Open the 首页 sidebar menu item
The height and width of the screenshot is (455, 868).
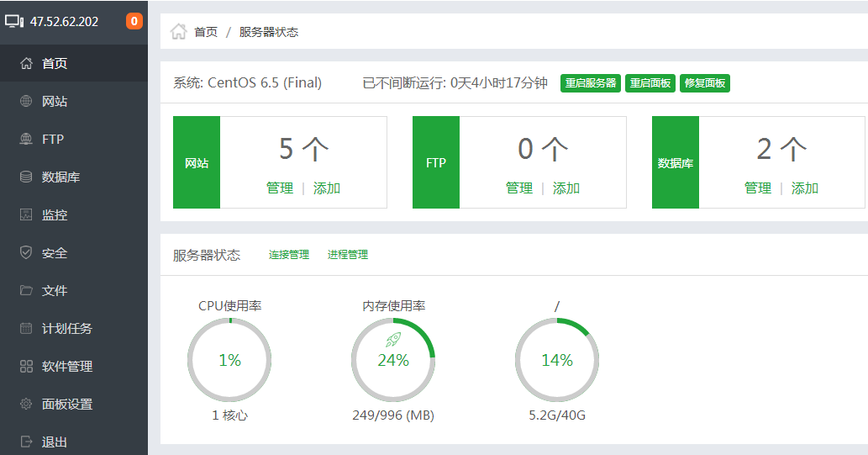click(x=55, y=64)
